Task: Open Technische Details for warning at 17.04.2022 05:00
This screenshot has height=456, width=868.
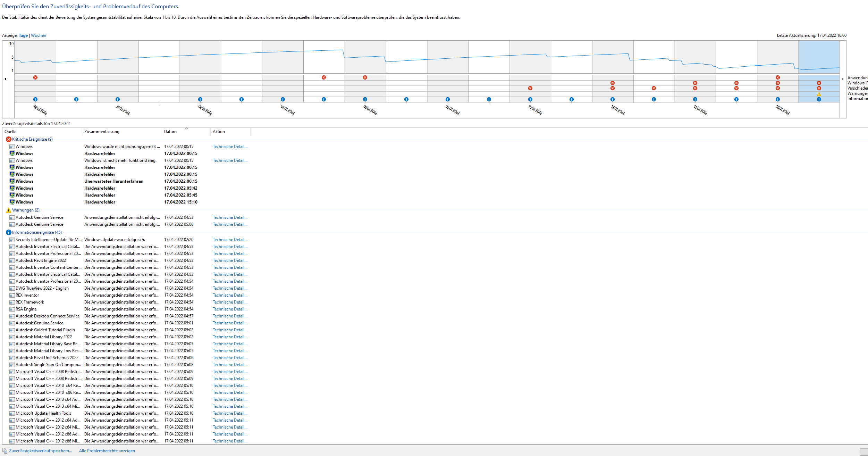Action: tap(230, 224)
